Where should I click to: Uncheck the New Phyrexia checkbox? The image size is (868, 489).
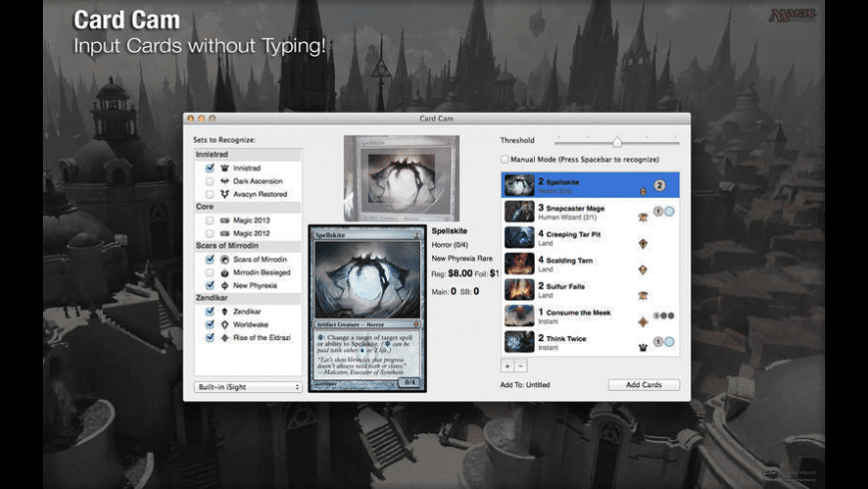point(210,285)
